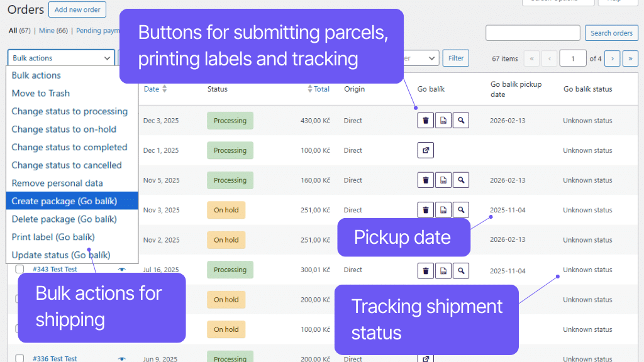
Task: Click Processing status badge in Dec 1, 2025 row
Action: coord(230,150)
